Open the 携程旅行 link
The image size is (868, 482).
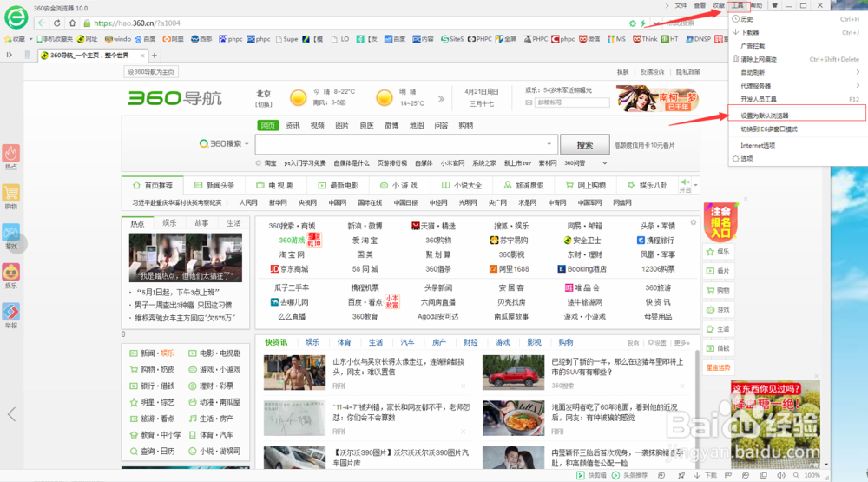coord(655,241)
